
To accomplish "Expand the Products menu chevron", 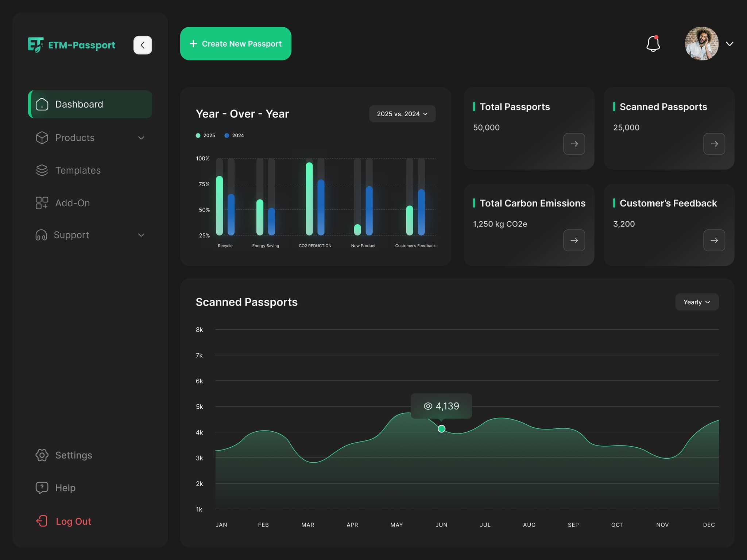I will click(x=141, y=138).
